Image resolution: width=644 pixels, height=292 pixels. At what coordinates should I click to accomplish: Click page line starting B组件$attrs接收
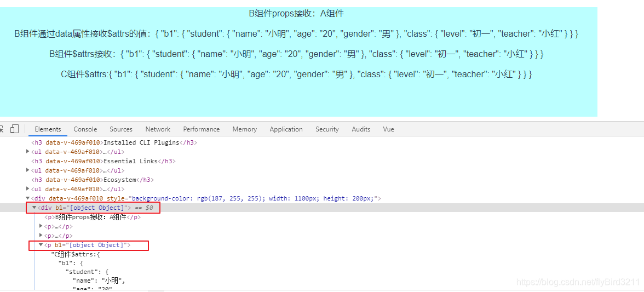coord(297,54)
